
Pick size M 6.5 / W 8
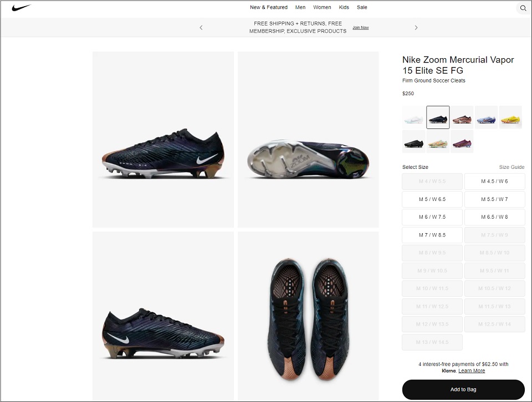pos(495,217)
